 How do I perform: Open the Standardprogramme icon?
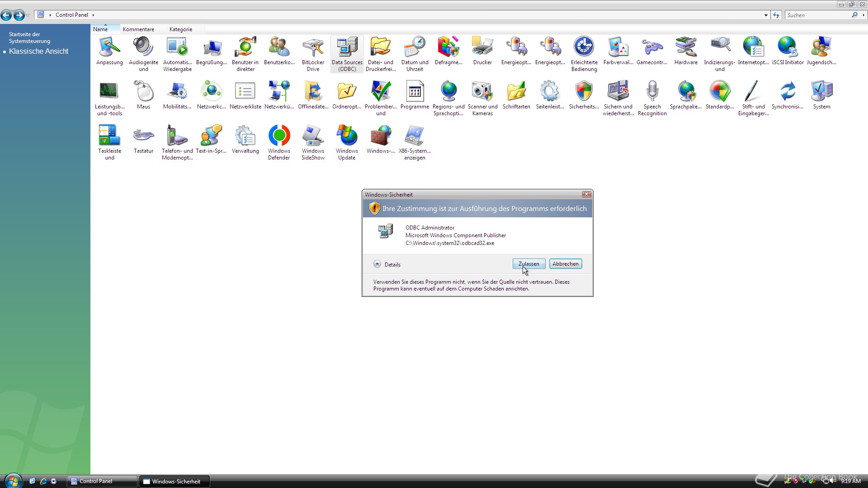[720, 95]
